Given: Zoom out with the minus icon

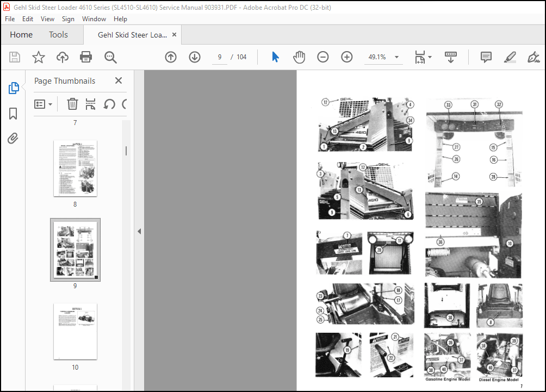Looking at the screenshot, I should click(x=323, y=57).
